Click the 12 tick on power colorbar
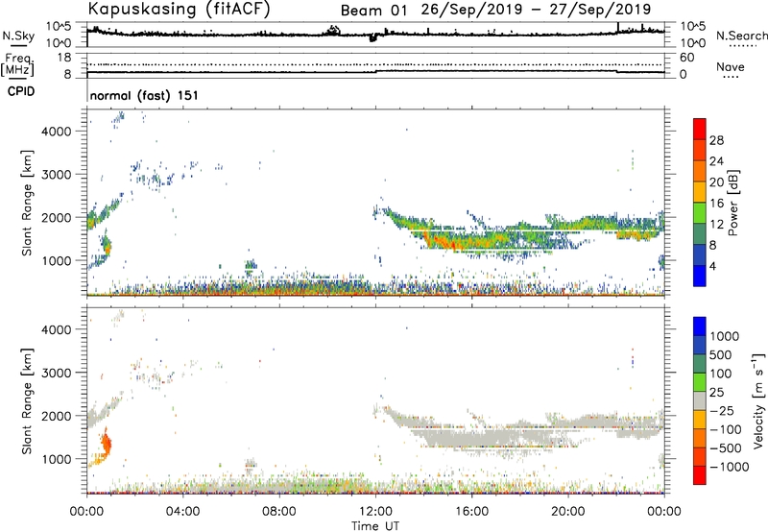This screenshot has height=532, width=768. (716, 225)
